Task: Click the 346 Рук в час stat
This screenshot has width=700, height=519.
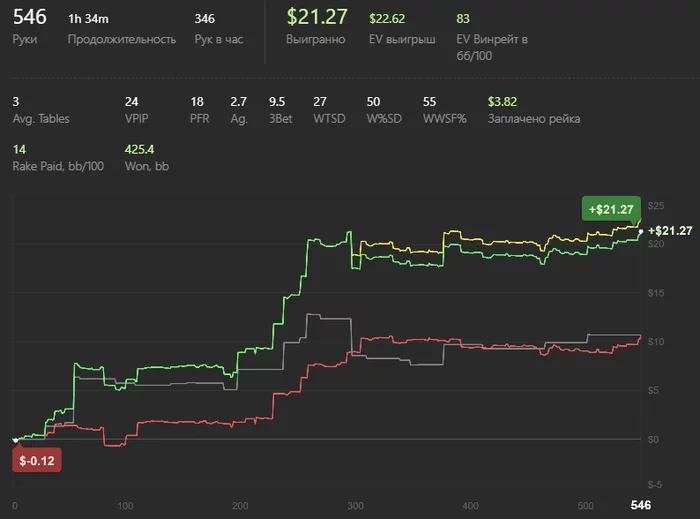Action: pos(219,28)
